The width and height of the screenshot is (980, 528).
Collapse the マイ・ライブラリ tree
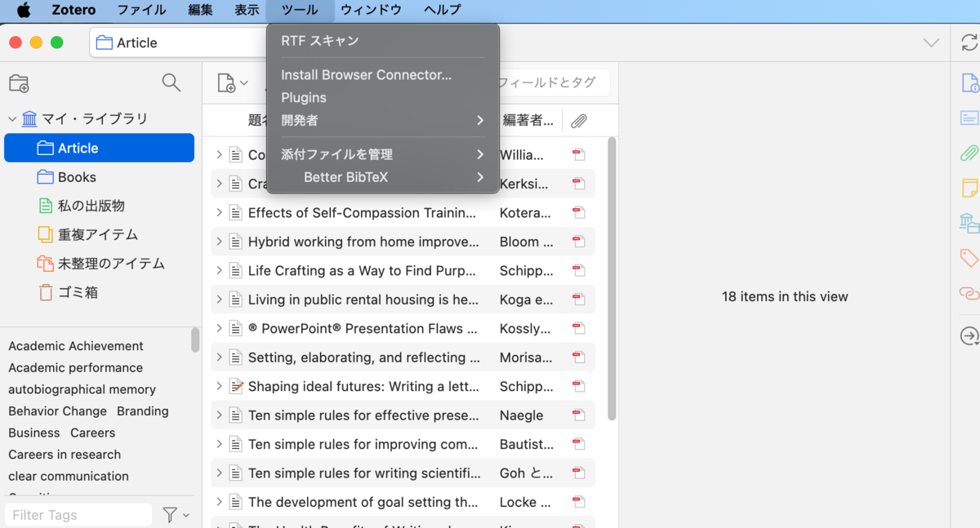tap(12, 119)
